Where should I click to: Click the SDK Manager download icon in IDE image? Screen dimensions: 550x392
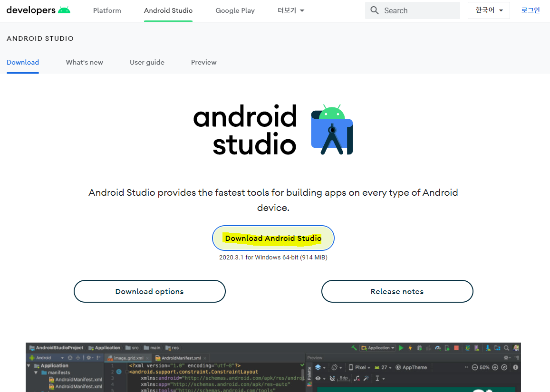point(488,348)
